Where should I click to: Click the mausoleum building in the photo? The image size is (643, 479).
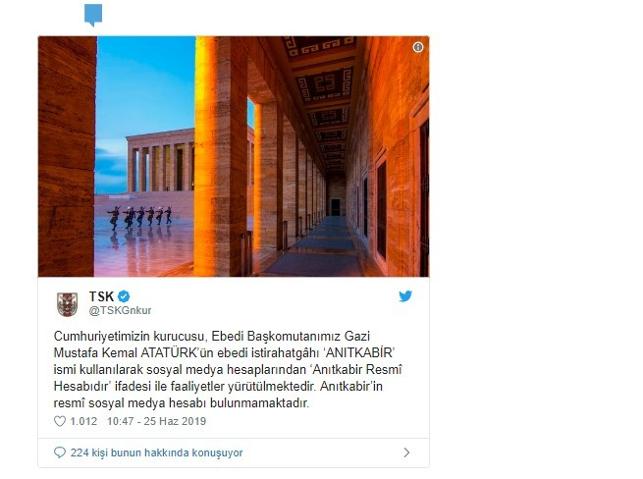(x=160, y=161)
